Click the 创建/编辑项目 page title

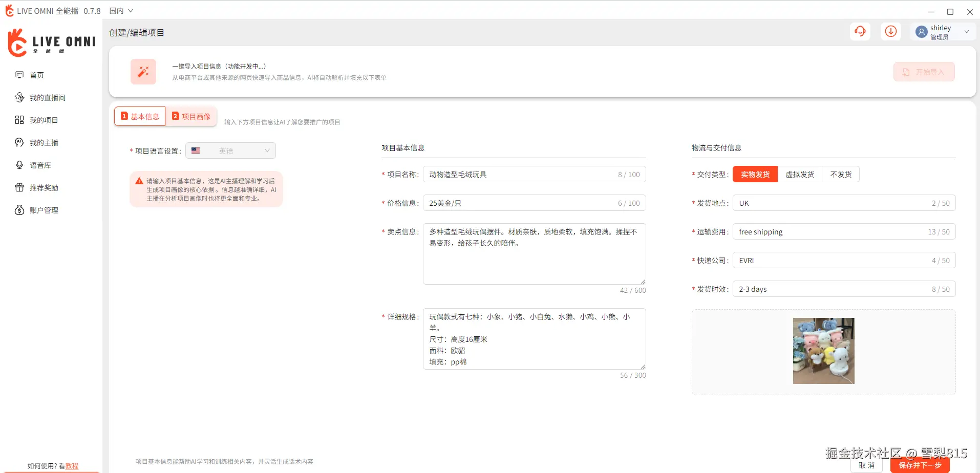(137, 33)
